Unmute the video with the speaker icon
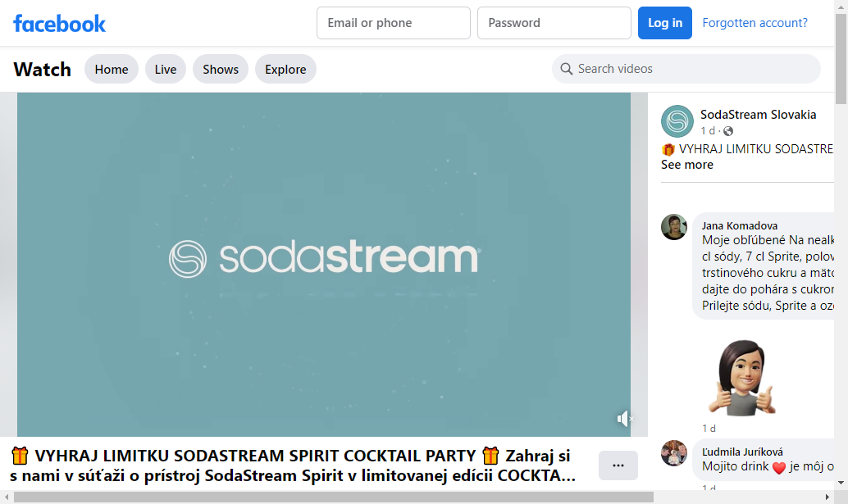Image resolution: width=848 pixels, height=504 pixels. pos(624,419)
